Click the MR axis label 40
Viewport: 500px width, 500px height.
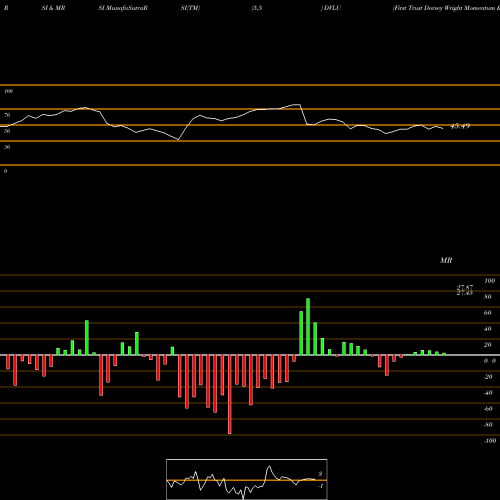[488, 329]
